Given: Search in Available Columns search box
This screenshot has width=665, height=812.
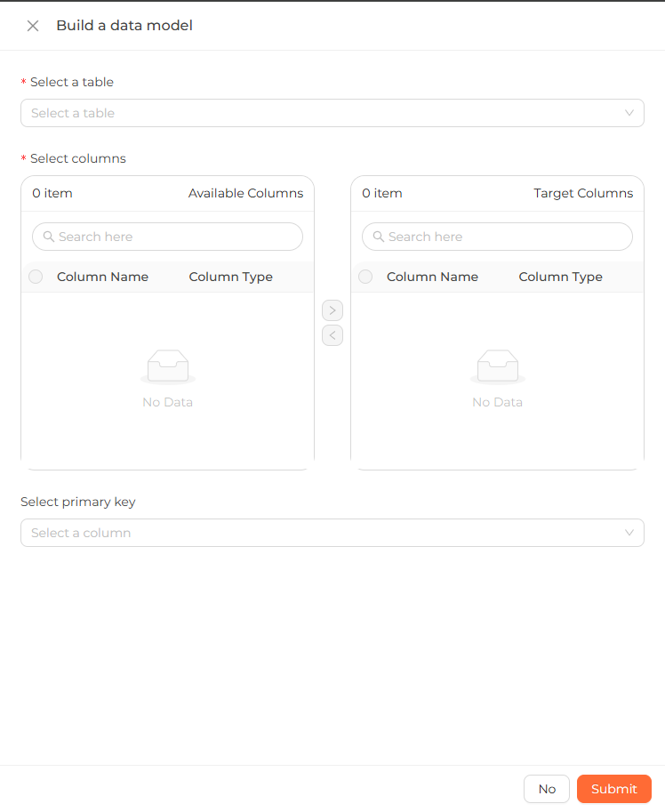Looking at the screenshot, I should (167, 237).
